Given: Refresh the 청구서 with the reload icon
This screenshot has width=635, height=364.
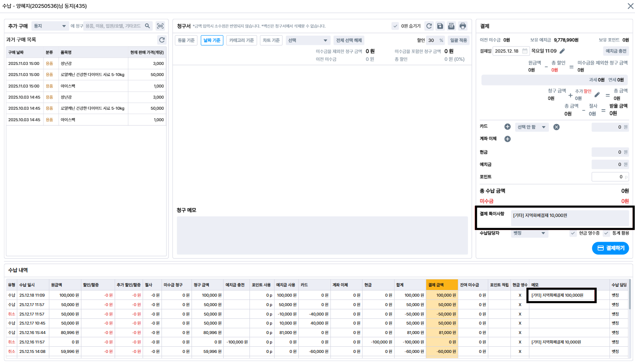Looking at the screenshot, I should (x=429, y=26).
